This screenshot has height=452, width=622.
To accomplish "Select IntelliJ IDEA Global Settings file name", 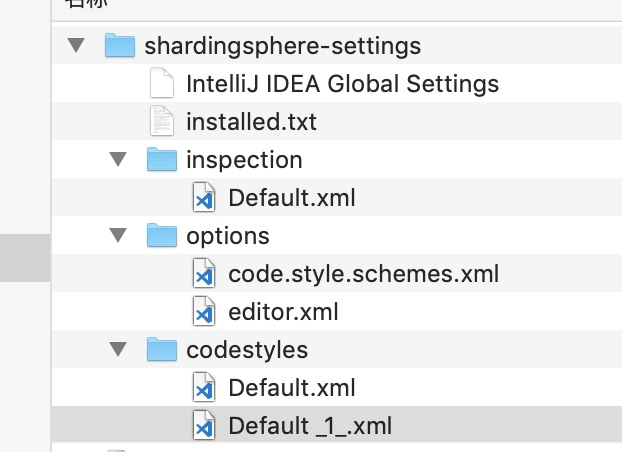I will coord(343,84).
